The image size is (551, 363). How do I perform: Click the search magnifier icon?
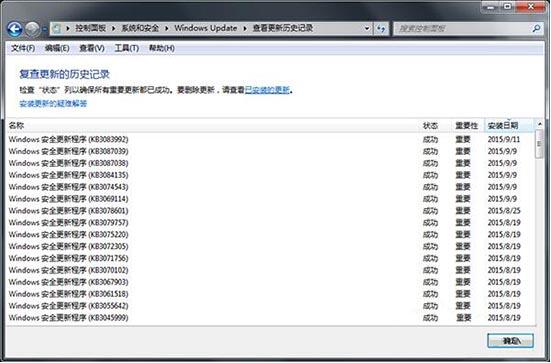[x=536, y=28]
